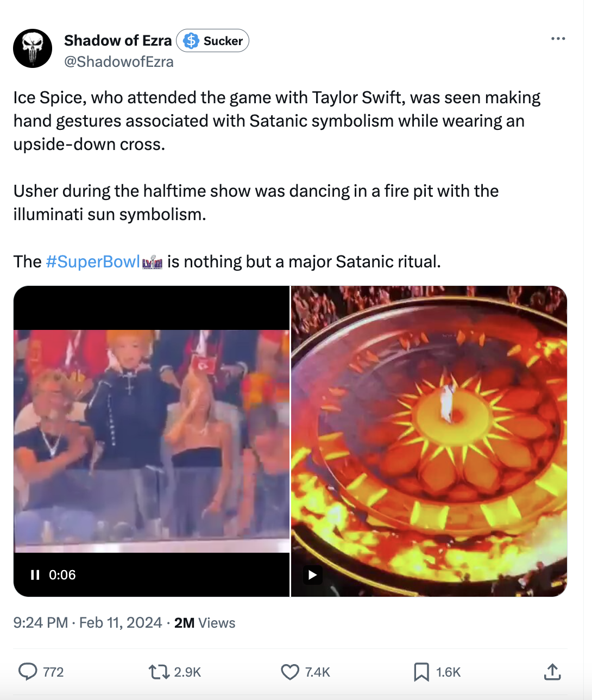Image resolution: width=592 pixels, height=700 pixels.
Task: Open the more options ellipsis menu
Action: pos(558,39)
